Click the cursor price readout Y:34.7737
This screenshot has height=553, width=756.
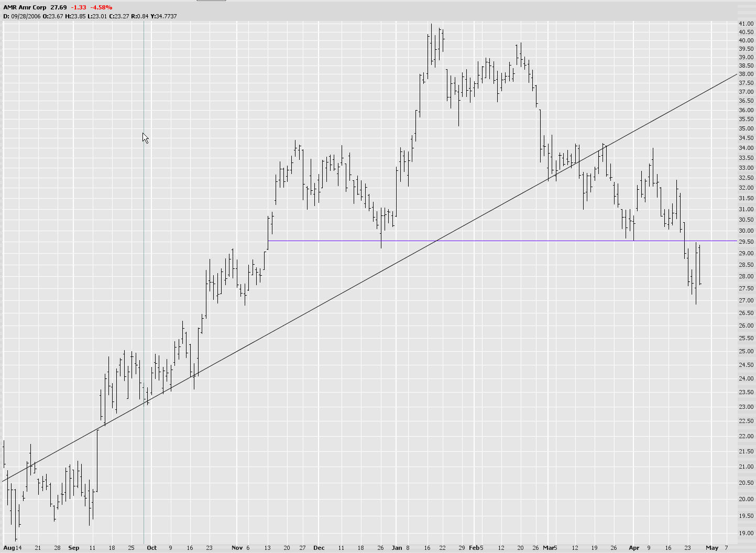click(x=163, y=16)
